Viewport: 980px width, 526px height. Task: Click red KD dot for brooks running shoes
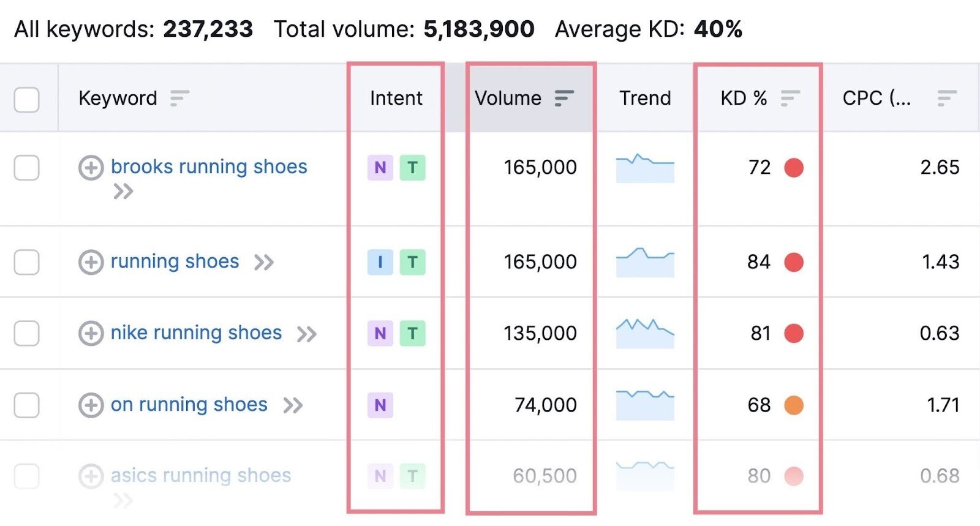pyautogui.click(x=794, y=168)
